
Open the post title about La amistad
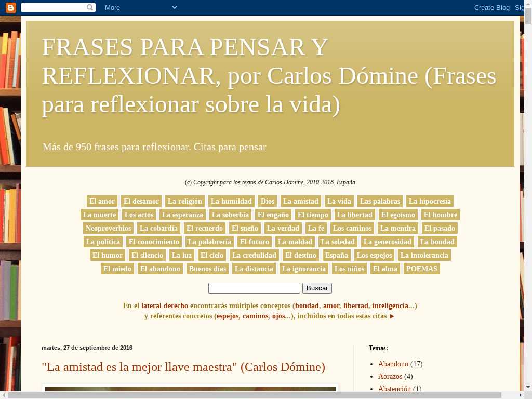[x=183, y=367]
